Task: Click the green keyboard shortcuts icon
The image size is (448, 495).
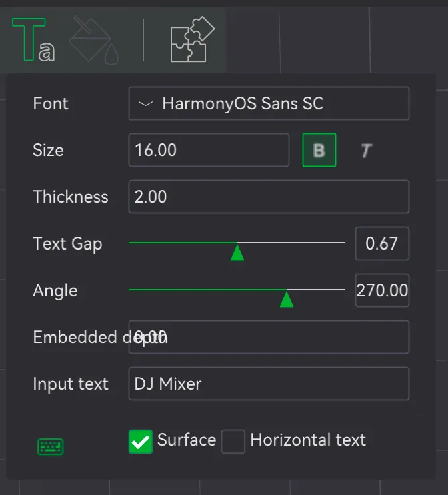Action: pyautogui.click(x=51, y=446)
